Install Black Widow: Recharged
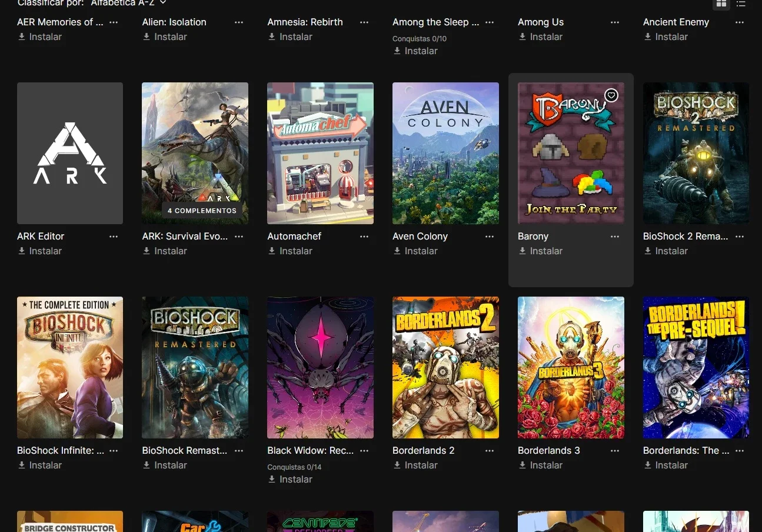Image resolution: width=762 pixels, height=532 pixels. click(x=291, y=479)
